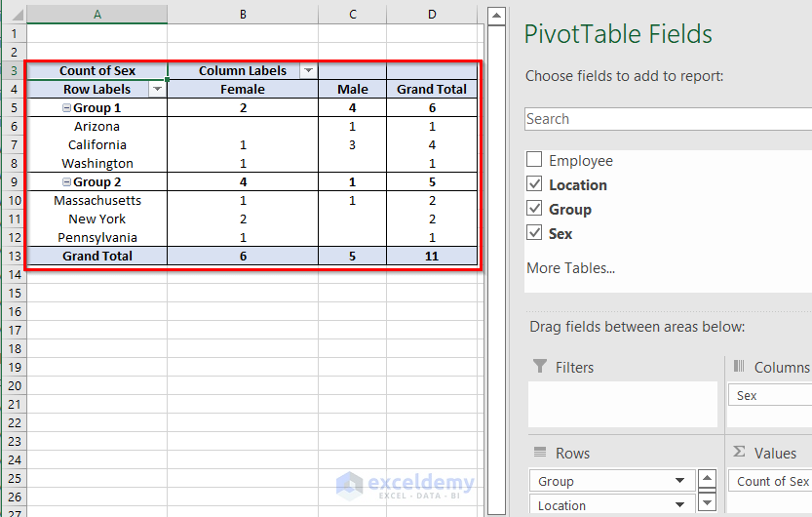Open the Row Labels filter dropdown
Screen dimensions: 812x517
158,89
